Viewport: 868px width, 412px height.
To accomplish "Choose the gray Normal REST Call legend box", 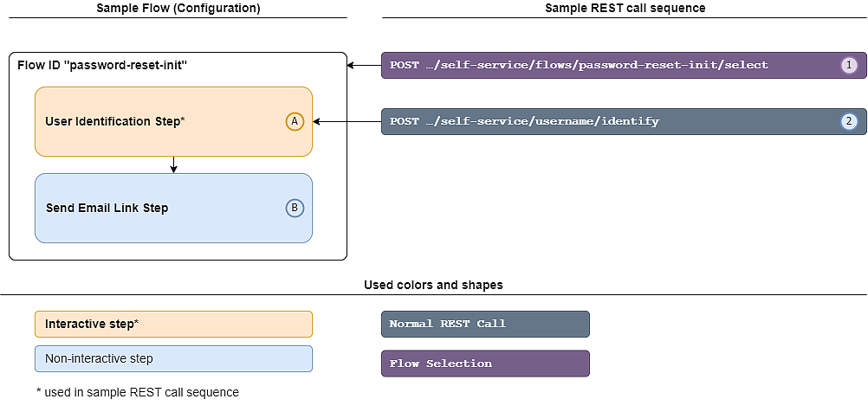I will (485, 324).
